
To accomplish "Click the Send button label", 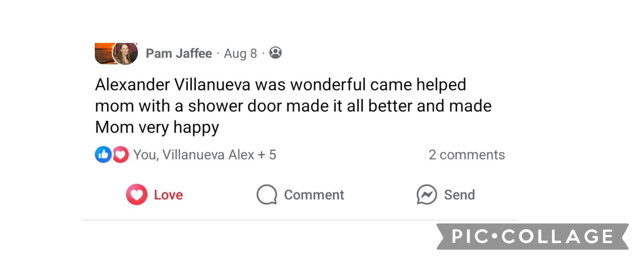I will pos(459,195).
